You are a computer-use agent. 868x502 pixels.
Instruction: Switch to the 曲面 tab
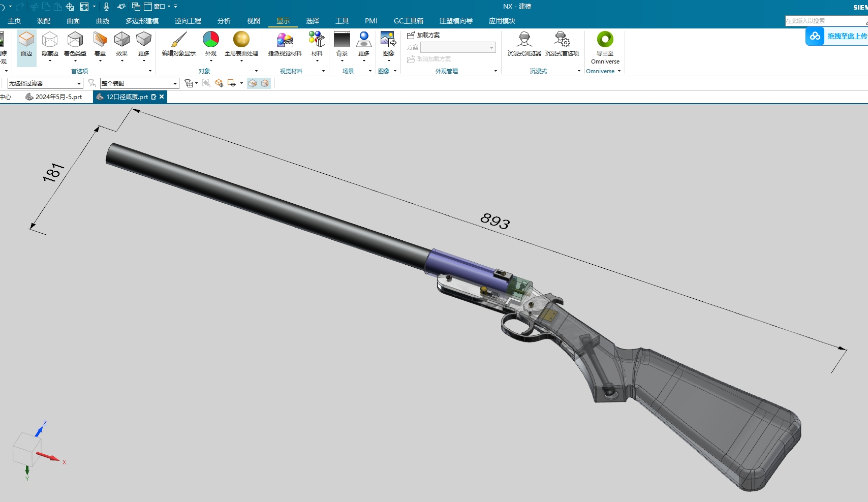[x=73, y=21]
